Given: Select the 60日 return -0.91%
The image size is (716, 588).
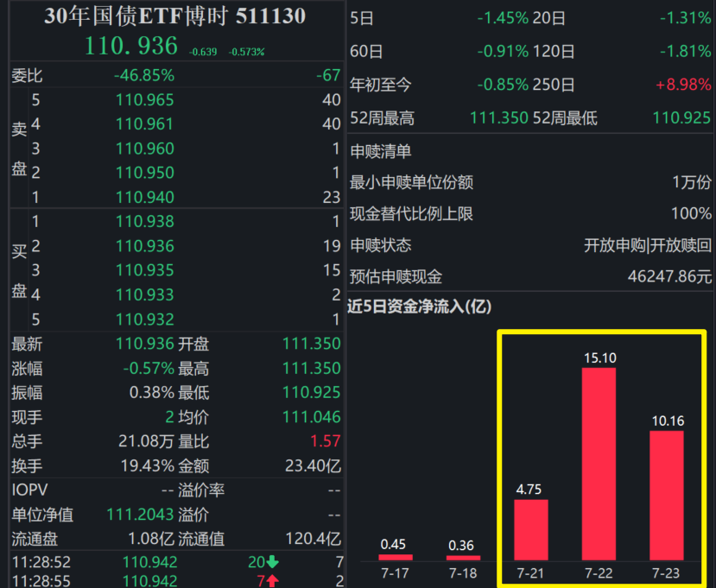Looking at the screenshot, I should click(503, 51).
